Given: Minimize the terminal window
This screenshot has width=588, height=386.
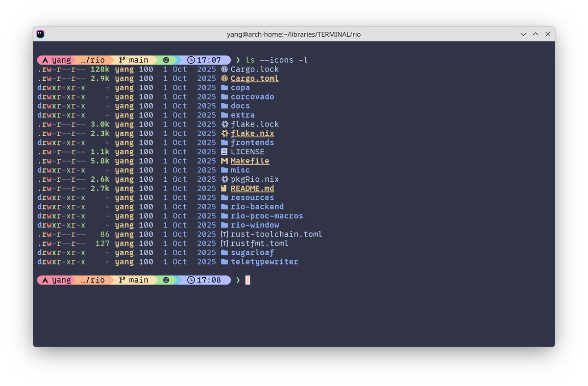Looking at the screenshot, I should [x=523, y=34].
